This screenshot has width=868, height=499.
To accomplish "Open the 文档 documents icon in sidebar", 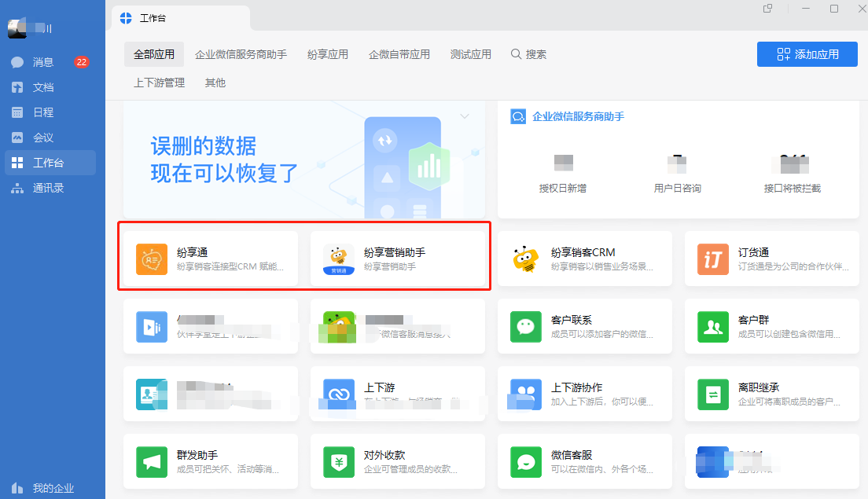I will (17, 87).
